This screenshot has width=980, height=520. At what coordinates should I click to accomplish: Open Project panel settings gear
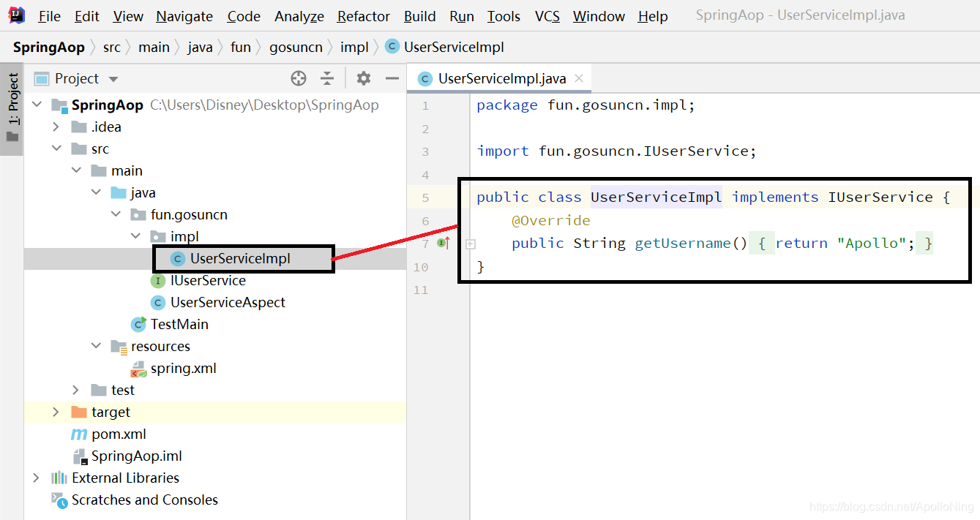click(364, 78)
